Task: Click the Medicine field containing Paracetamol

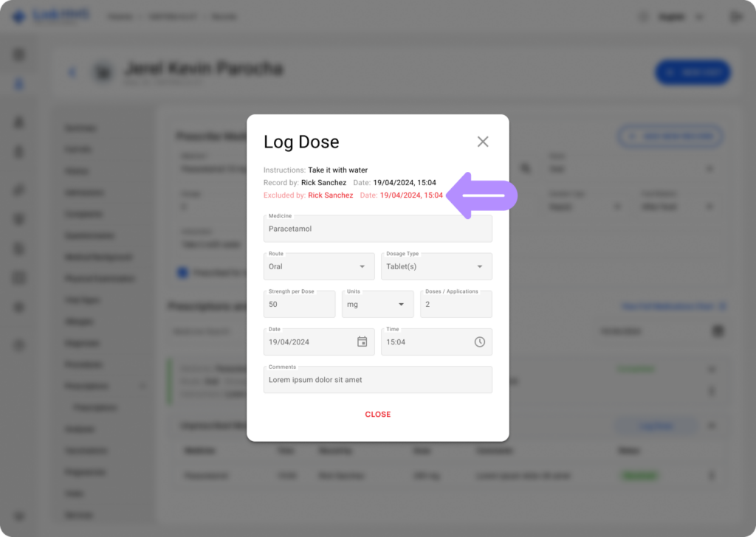Action: click(x=377, y=229)
